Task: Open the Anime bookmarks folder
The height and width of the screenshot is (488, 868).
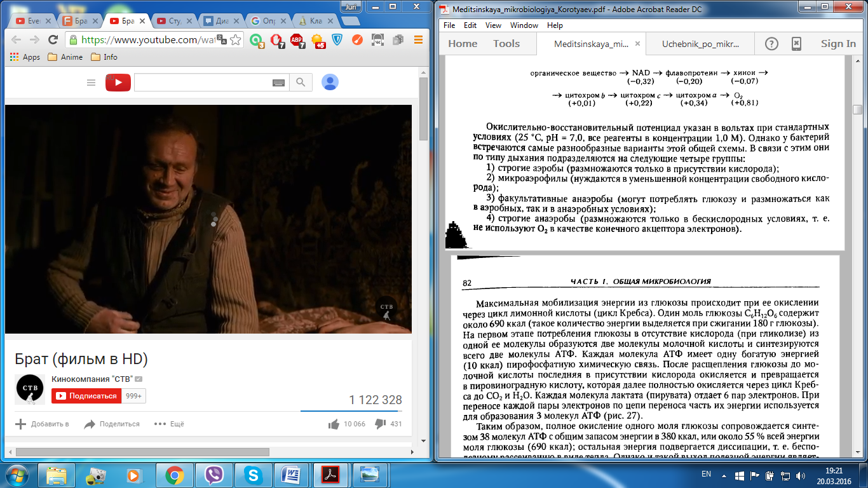Action: pyautogui.click(x=66, y=57)
